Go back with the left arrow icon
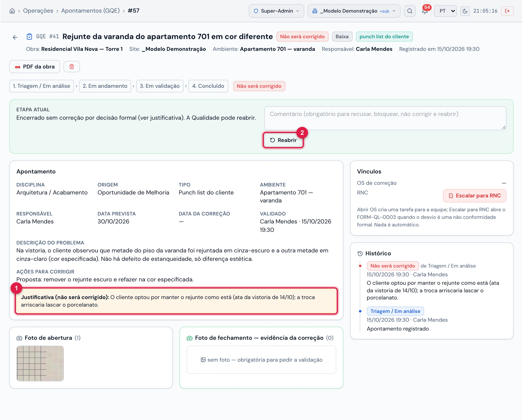 [15, 37]
